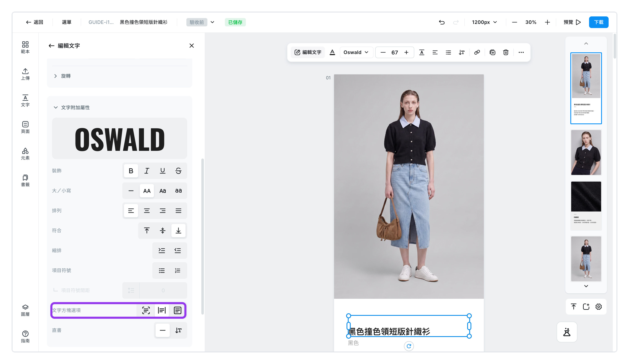629x364 pixels.
Task: Open the dropdown arrow next to 驗收前
Action: tap(212, 22)
